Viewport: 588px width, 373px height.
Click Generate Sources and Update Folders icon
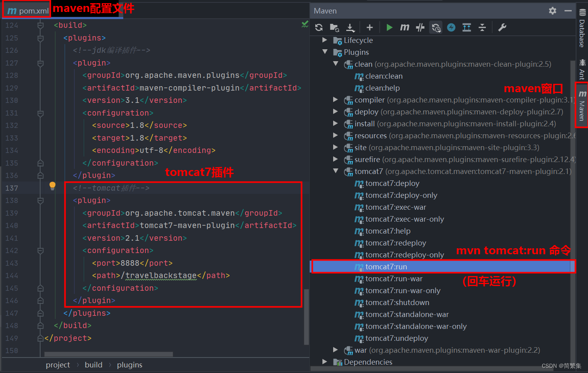334,27
